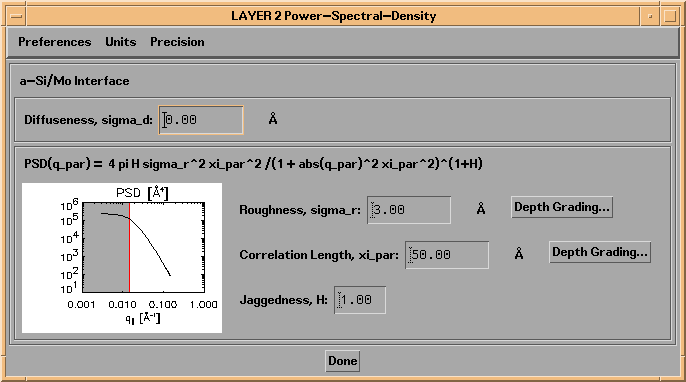Open Depth Grading for Roughness sigma_r

562,207
